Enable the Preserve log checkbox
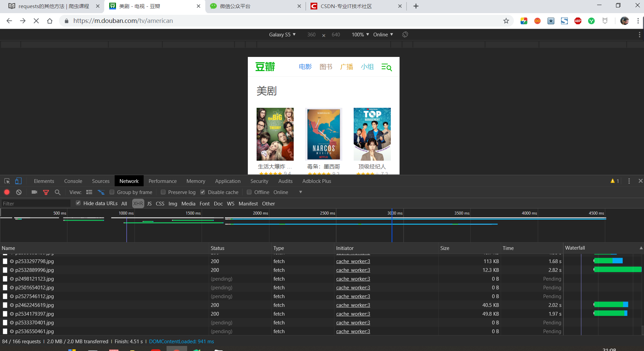Image resolution: width=644 pixels, height=351 pixels. pos(163,192)
